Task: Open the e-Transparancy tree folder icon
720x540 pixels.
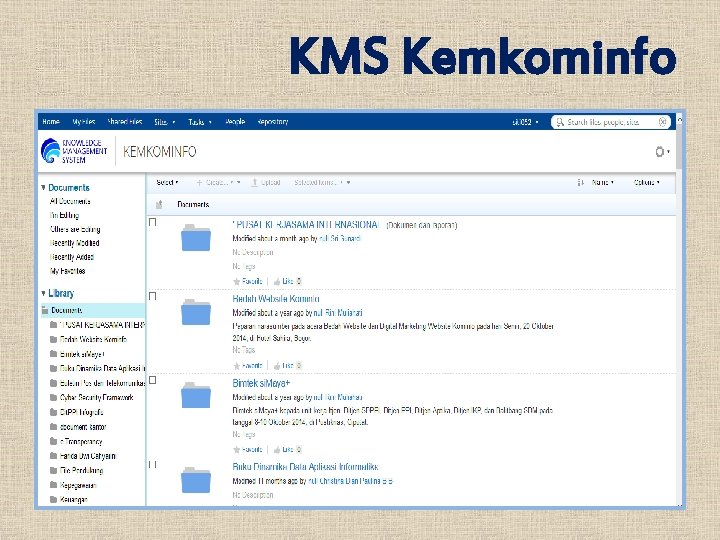Action: click(x=53, y=441)
